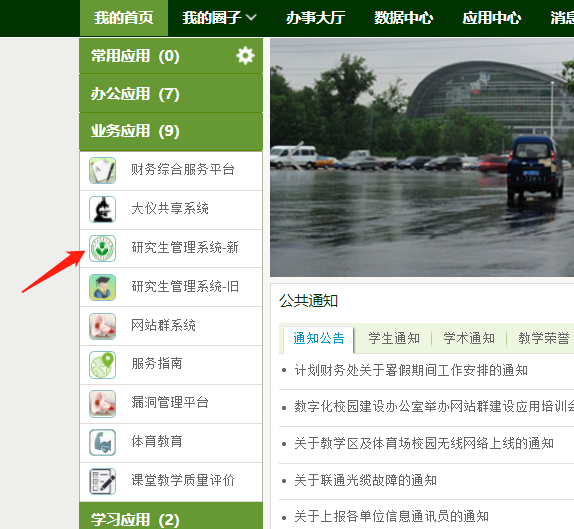
Task: Collapse the 业务应用 (9) section
Action: (x=171, y=131)
